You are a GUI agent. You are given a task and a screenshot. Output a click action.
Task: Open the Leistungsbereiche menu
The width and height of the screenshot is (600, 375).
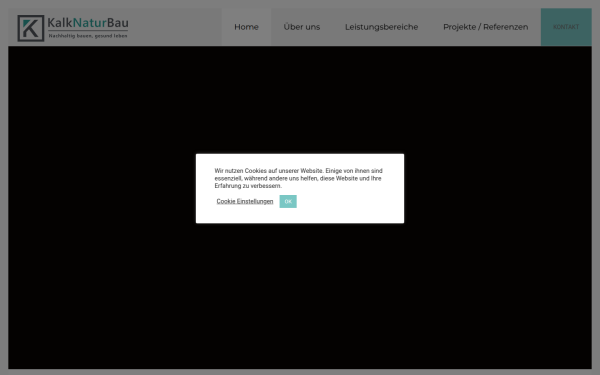382,27
